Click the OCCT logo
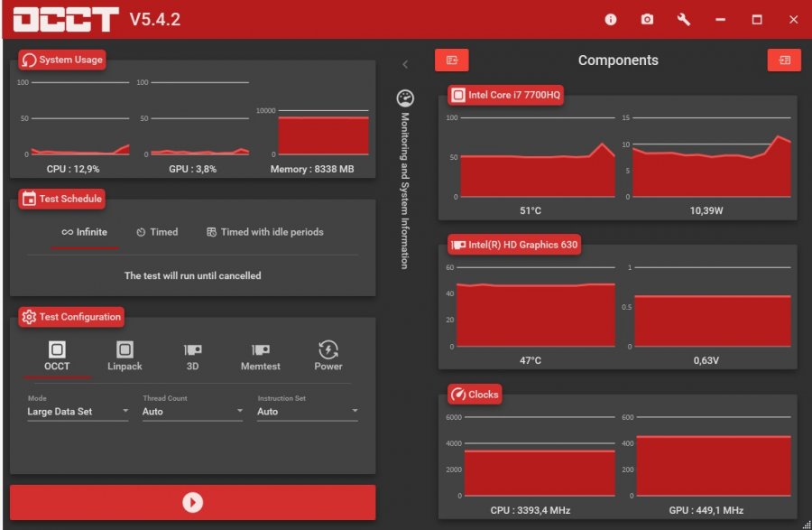The width and height of the screenshot is (812, 530). pyautogui.click(x=66, y=20)
